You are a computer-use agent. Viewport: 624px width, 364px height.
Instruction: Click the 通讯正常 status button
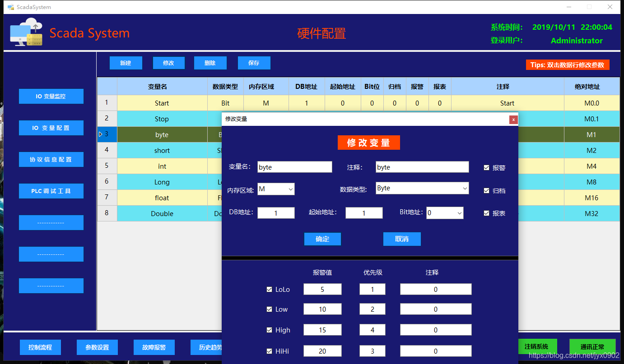(x=592, y=346)
